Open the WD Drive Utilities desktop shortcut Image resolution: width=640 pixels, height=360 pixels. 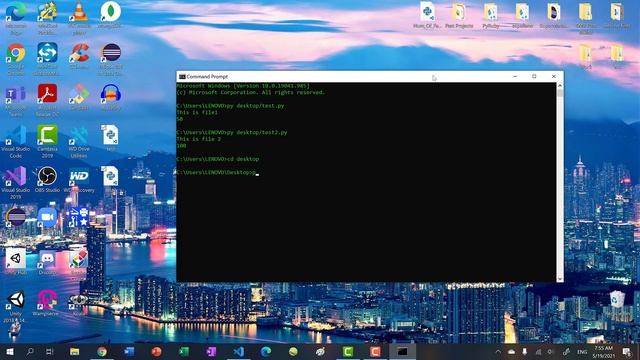click(79, 141)
